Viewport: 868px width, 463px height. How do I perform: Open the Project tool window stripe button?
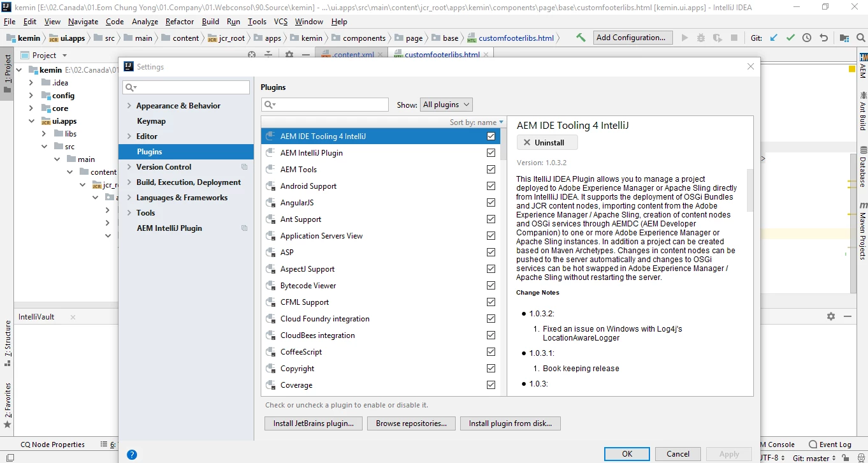coord(8,74)
